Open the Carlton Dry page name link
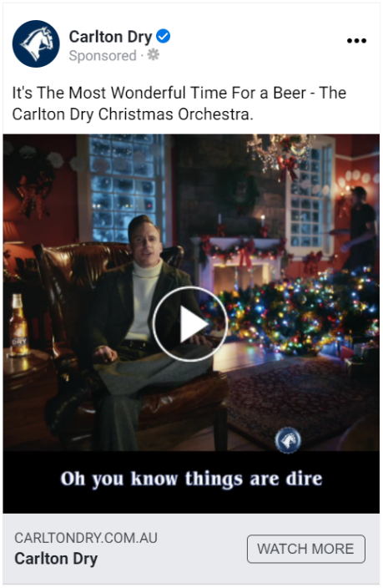Screen dimensions: 383x588 point(110,37)
